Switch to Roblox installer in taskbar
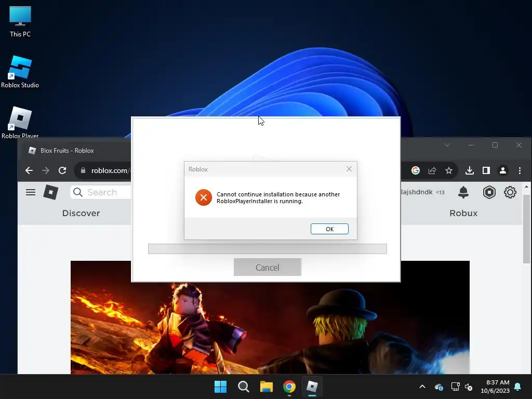The height and width of the screenshot is (399, 532). [x=312, y=387]
